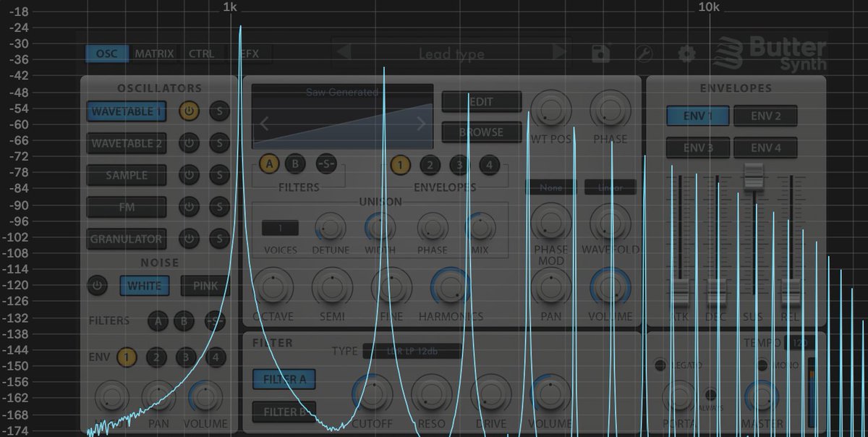Click BROWSE to open the wavetable browser
This screenshot has width=868, height=437.
click(481, 132)
